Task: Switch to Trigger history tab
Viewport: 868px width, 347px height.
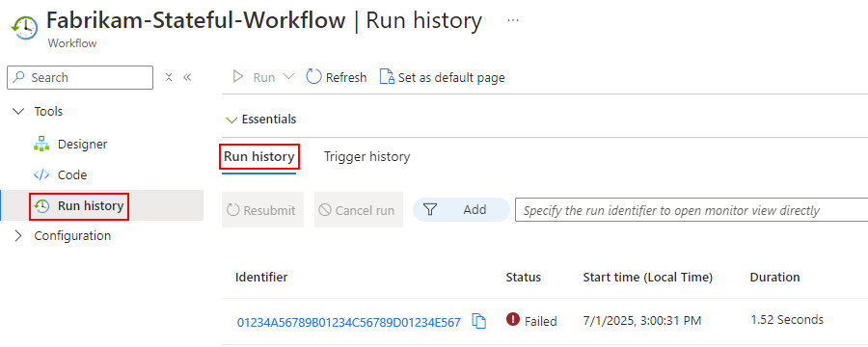Action: tap(367, 157)
